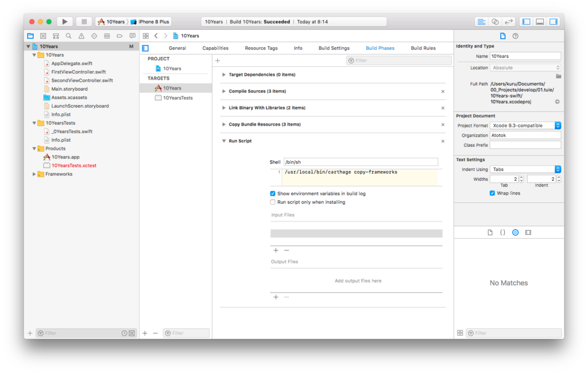Stop the running build
The height and width of the screenshot is (373, 588).
(x=84, y=22)
